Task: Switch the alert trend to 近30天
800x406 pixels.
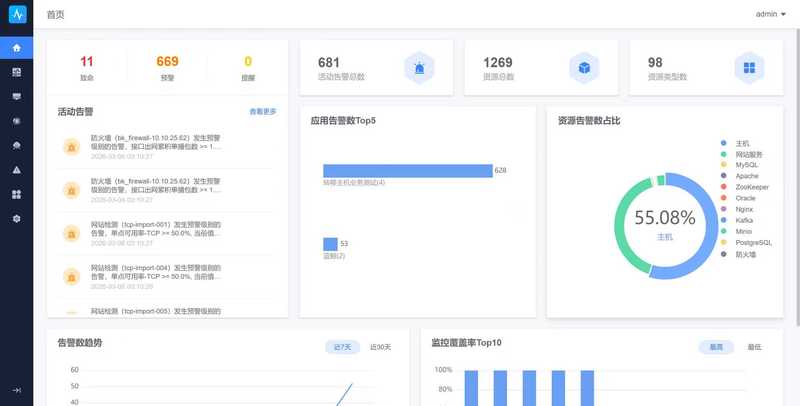Action: (380, 347)
